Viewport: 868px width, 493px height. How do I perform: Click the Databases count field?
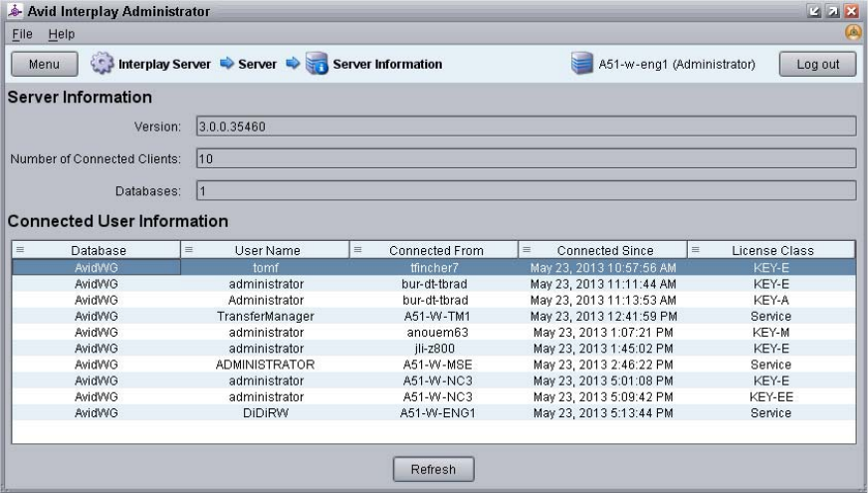[526, 190]
